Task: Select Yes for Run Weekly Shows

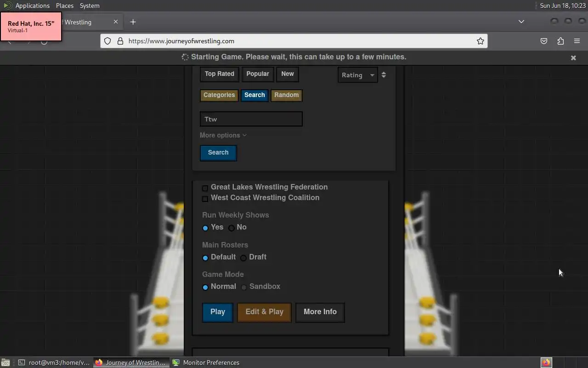Action: click(205, 228)
